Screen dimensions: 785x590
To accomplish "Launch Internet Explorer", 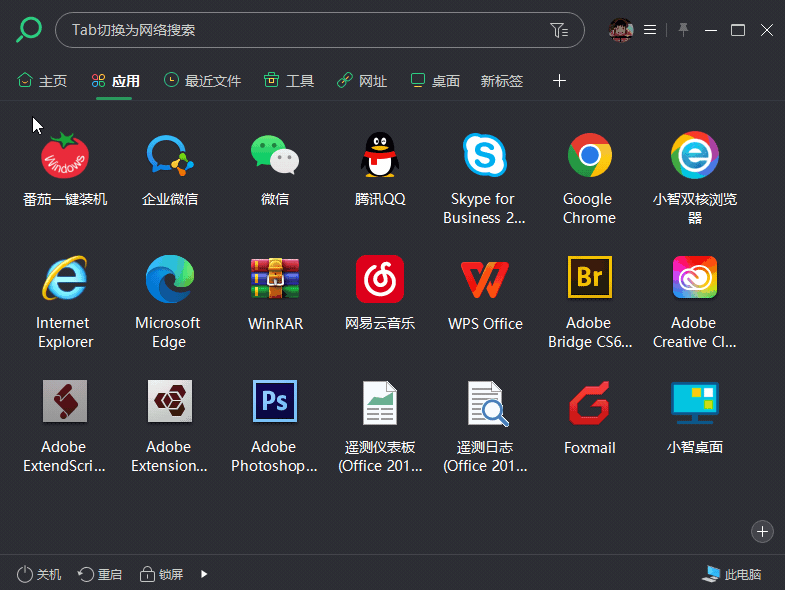I will (65, 278).
